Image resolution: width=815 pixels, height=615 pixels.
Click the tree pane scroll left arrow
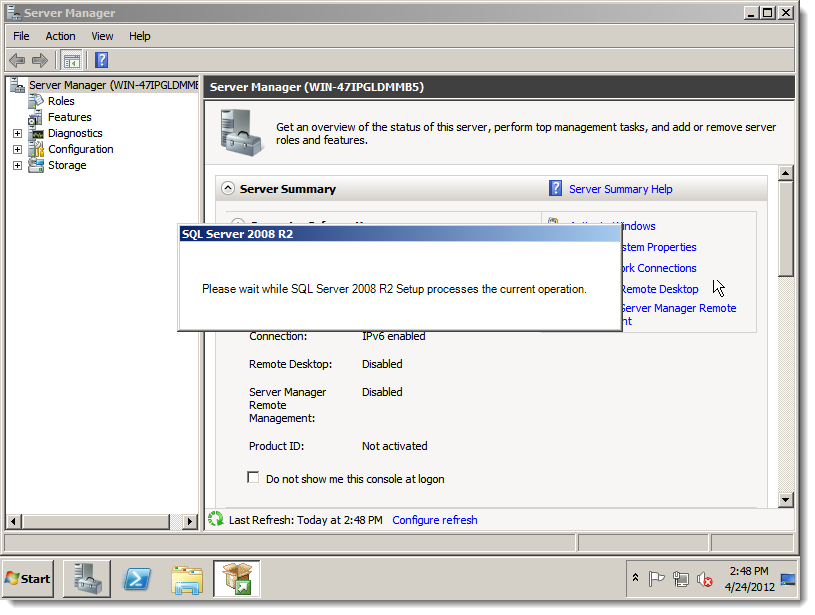tap(14, 521)
